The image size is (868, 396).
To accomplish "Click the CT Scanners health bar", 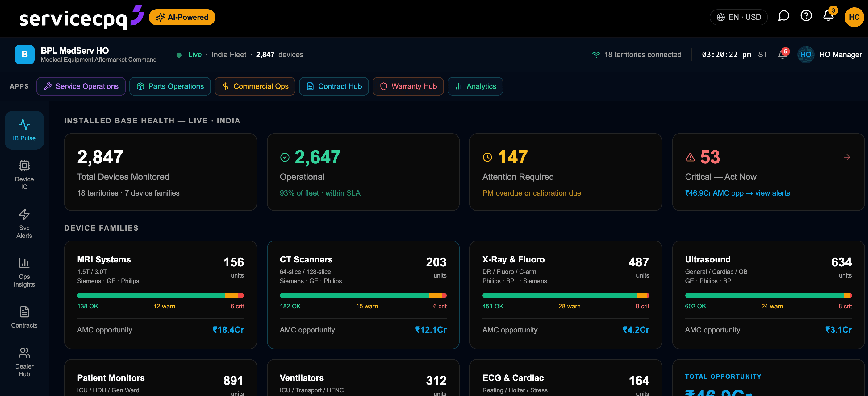I will [363, 296].
